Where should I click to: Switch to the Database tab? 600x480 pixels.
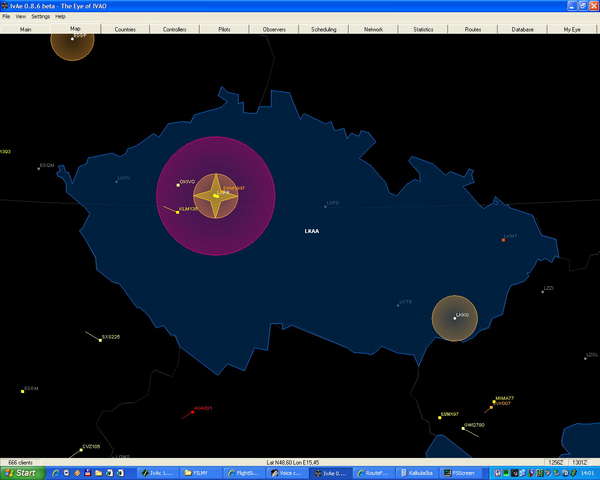[522, 29]
